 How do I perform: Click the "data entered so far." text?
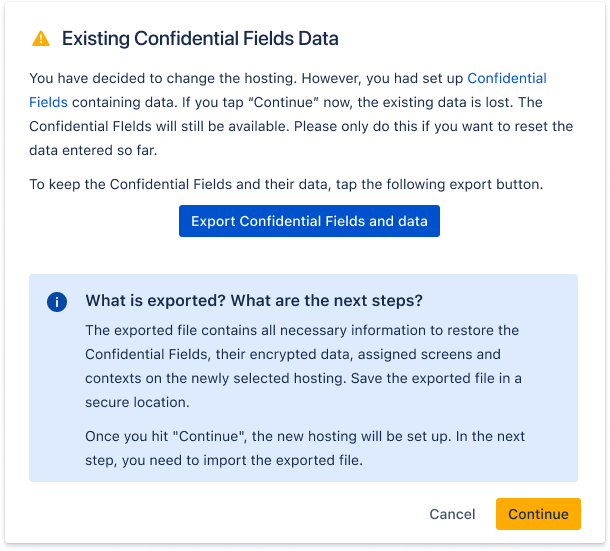(x=93, y=150)
